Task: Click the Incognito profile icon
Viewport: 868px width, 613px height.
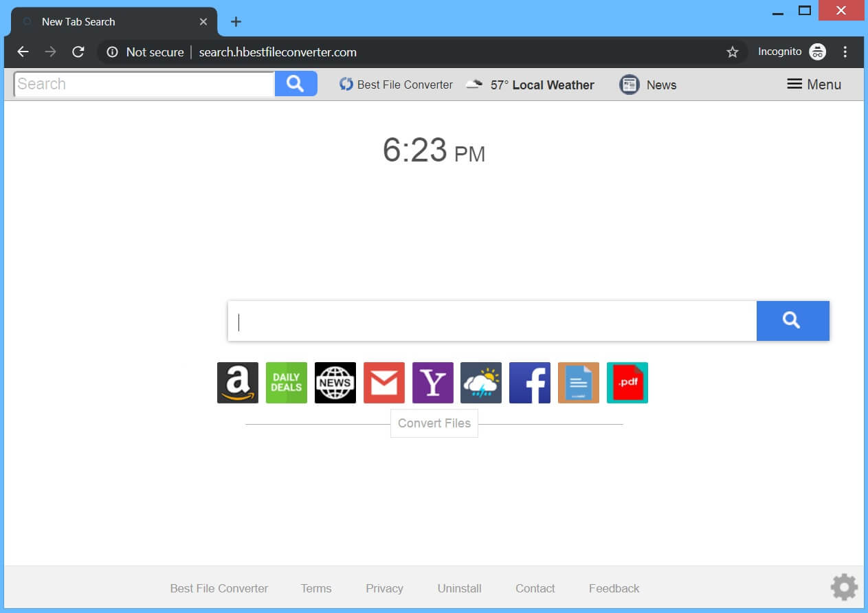Action: pos(817,52)
